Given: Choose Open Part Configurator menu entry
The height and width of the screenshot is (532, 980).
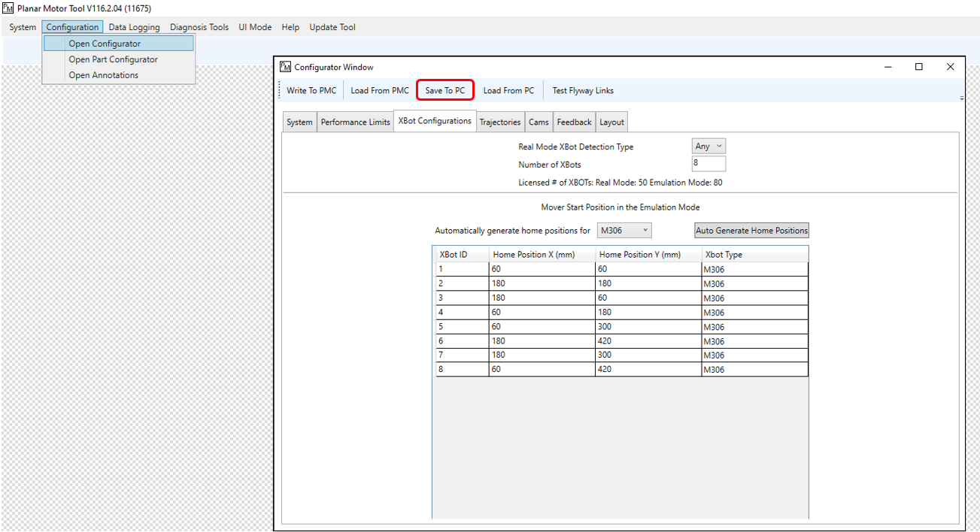Looking at the screenshot, I should [113, 59].
